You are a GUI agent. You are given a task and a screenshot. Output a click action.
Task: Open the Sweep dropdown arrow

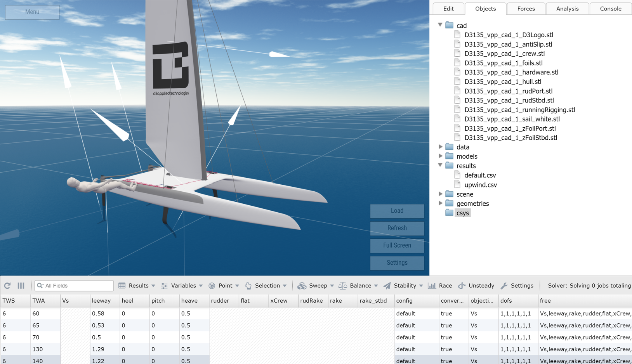tap(332, 286)
